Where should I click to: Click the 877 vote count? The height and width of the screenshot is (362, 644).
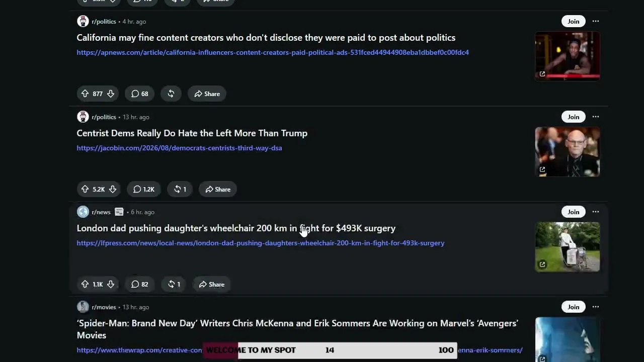pyautogui.click(x=98, y=94)
